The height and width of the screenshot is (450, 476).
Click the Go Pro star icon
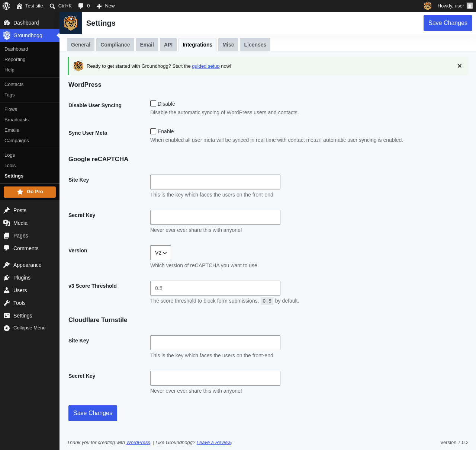(x=20, y=192)
